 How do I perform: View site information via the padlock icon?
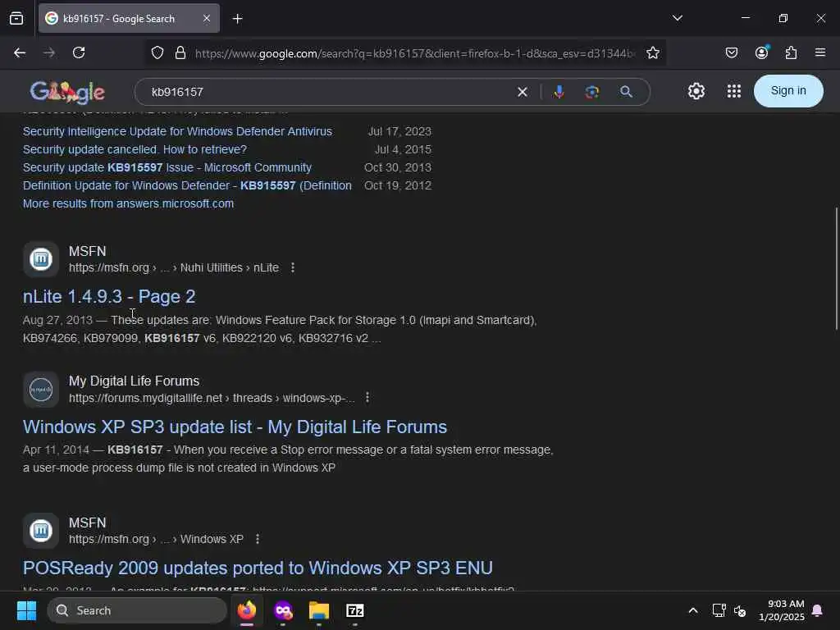click(x=180, y=52)
